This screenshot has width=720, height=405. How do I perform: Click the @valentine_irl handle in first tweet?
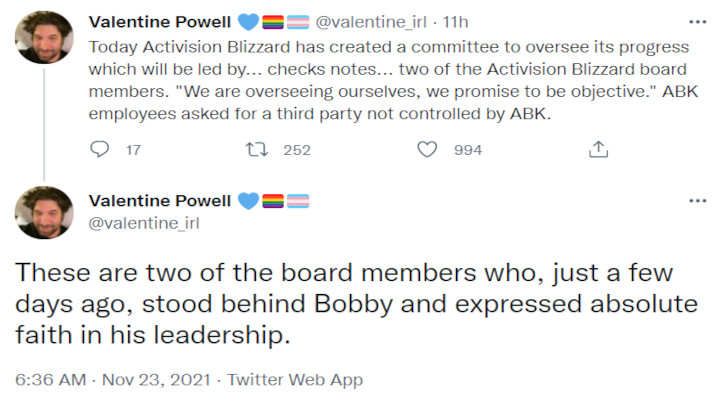[x=366, y=22]
